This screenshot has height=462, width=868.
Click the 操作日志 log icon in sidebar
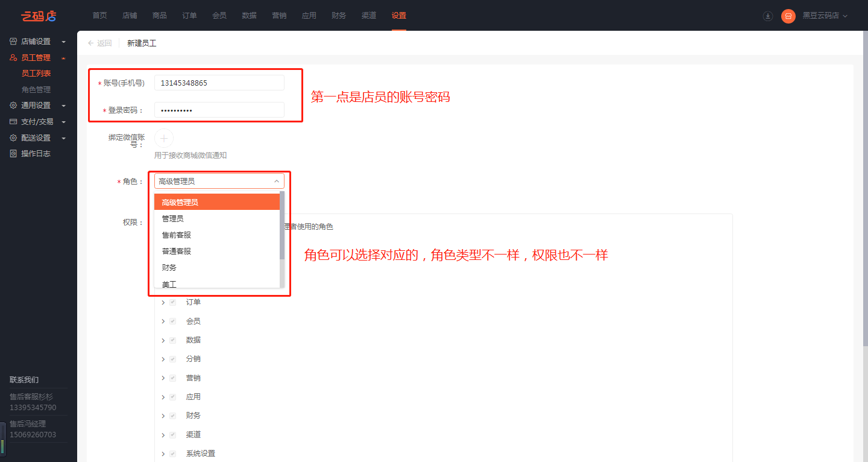point(13,154)
